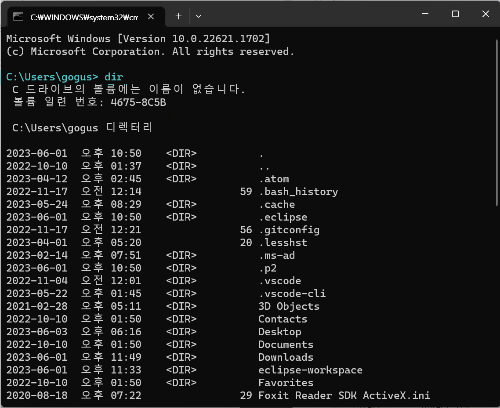Click the C:\Users\gogus> prompt
The height and width of the screenshot is (408, 500).
52,77
